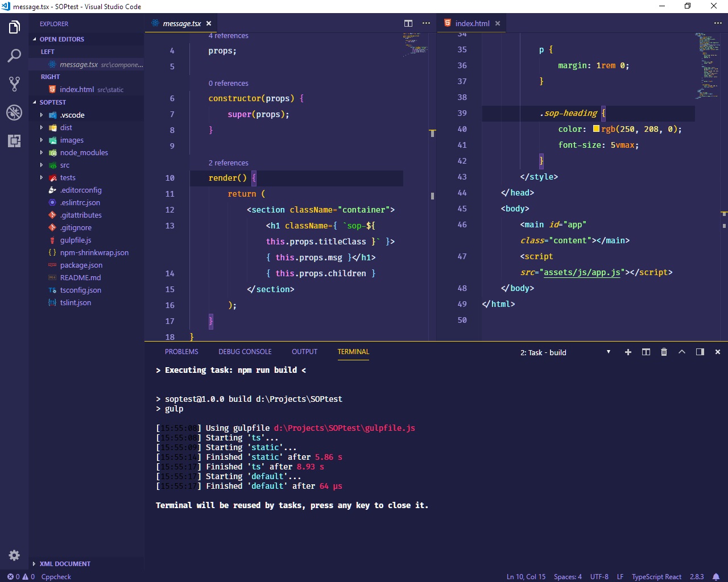Open the Source Control view
The image size is (728, 582).
14,84
